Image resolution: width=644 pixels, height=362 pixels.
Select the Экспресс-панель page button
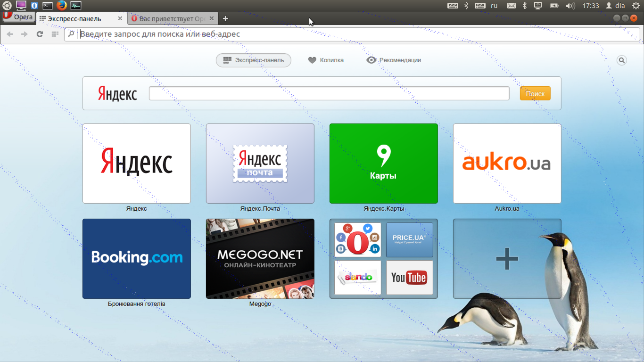(x=254, y=60)
